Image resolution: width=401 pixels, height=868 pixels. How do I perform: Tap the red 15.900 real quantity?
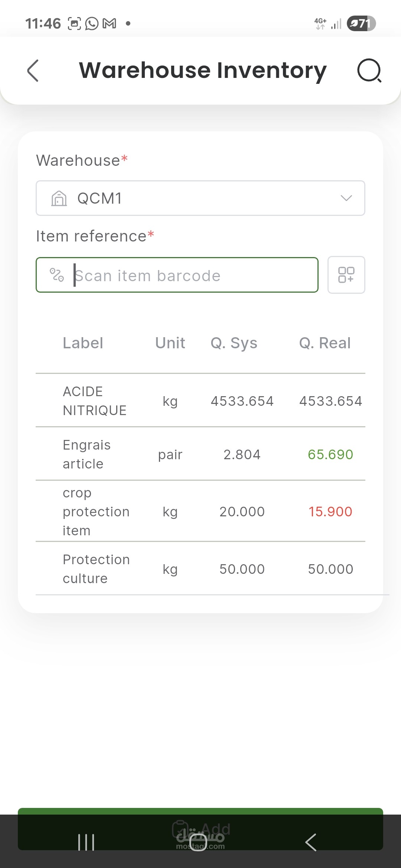point(330,512)
